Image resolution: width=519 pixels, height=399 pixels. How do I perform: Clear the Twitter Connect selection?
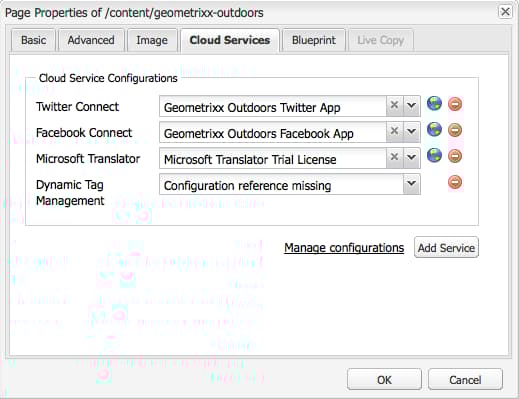(x=394, y=106)
